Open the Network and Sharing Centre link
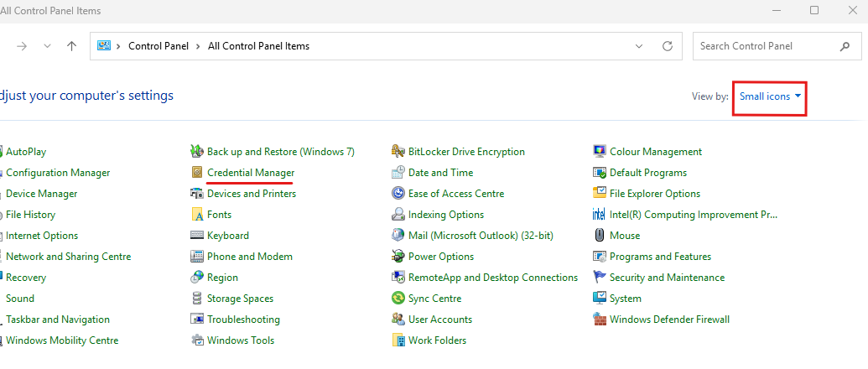This screenshot has width=868, height=369. click(x=69, y=257)
